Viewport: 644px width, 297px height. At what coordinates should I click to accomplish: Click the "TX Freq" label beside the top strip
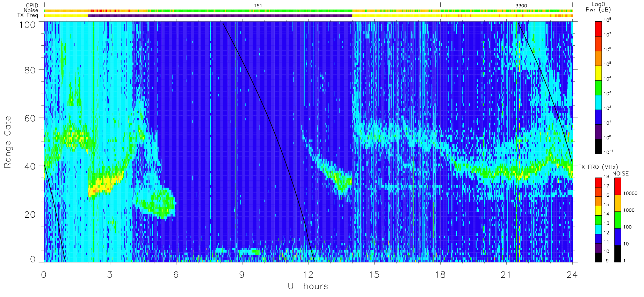(x=28, y=15)
